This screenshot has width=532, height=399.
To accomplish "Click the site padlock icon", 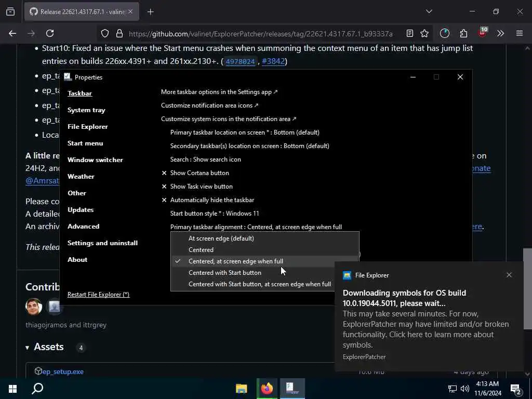I will pyautogui.click(x=119, y=33).
